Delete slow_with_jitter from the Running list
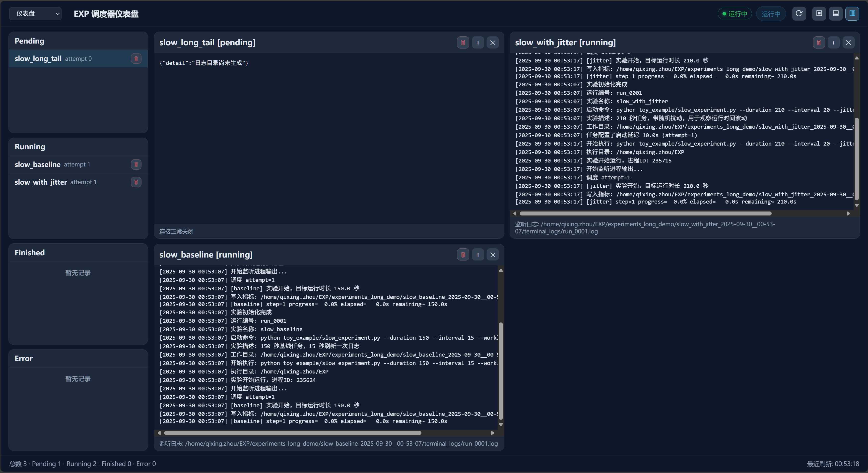Screen dimensions: 868x473 point(136,182)
